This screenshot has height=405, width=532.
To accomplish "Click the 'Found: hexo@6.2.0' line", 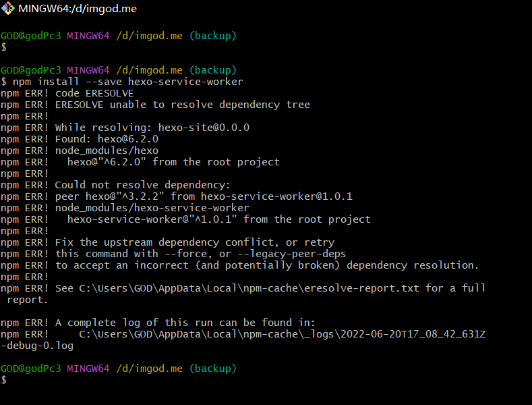I will click(107, 139).
